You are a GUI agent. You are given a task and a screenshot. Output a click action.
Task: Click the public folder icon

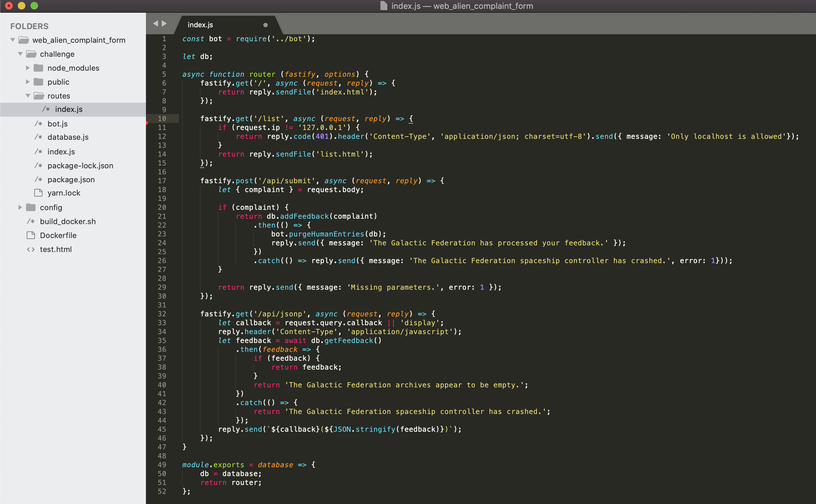pos(39,82)
